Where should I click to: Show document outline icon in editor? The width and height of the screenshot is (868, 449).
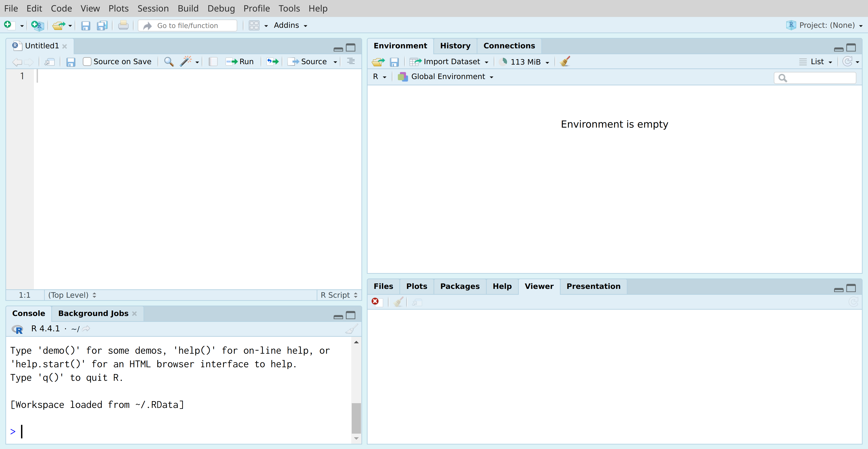(351, 61)
